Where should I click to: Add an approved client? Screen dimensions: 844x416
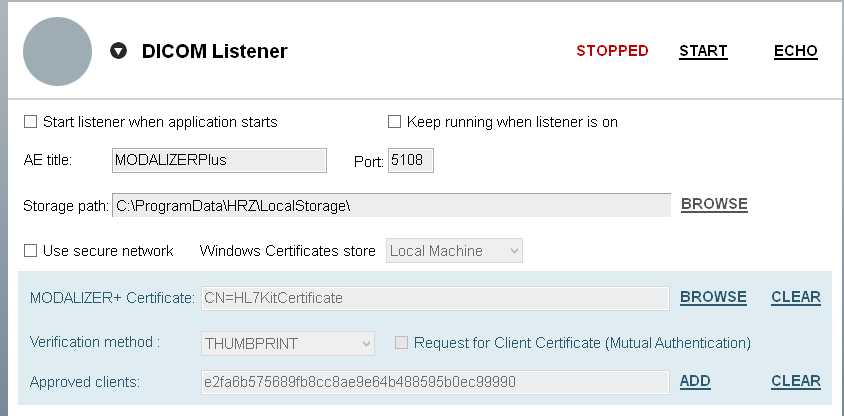695,381
